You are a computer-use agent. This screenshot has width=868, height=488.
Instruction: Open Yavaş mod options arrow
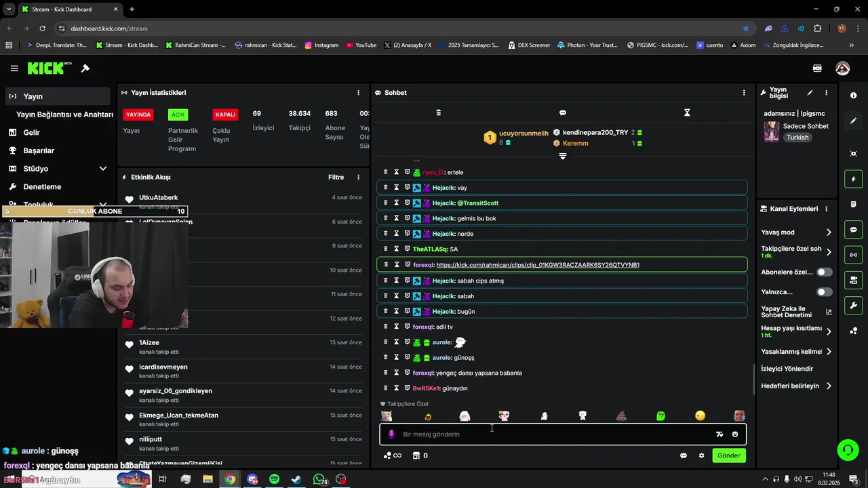point(829,232)
